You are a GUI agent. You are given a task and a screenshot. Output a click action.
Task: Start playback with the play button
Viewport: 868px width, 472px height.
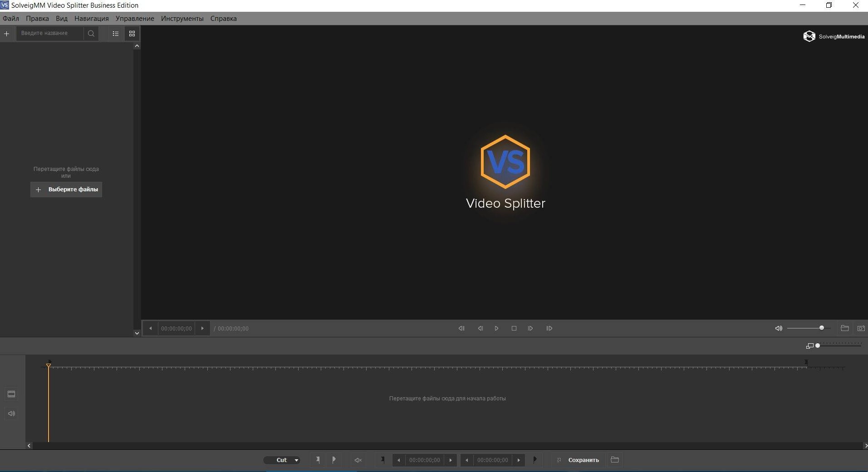496,328
